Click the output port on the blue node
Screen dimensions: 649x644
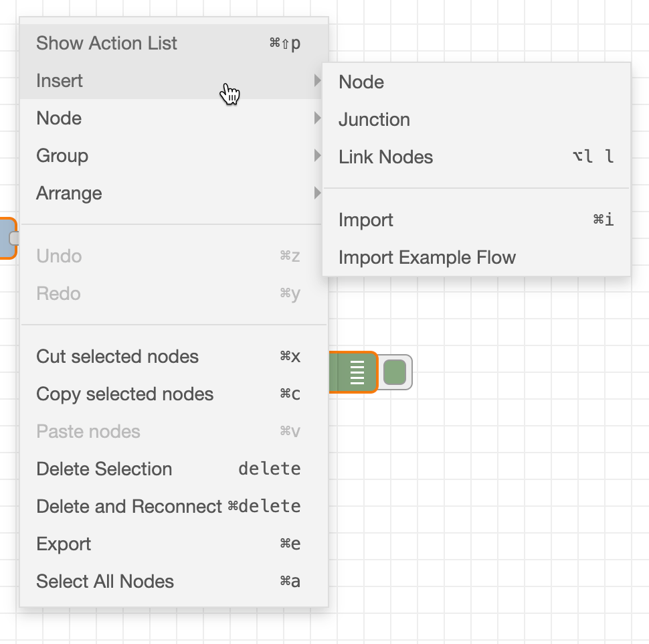point(14,238)
